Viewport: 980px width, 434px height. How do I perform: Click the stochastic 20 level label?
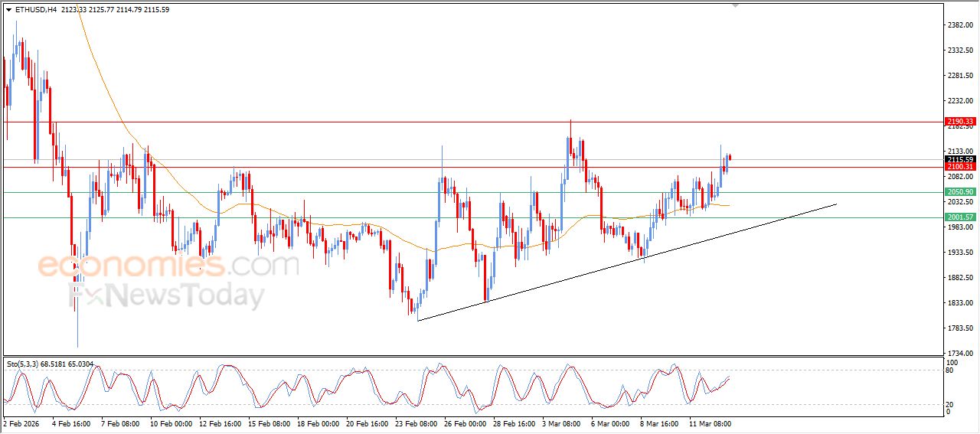point(949,403)
